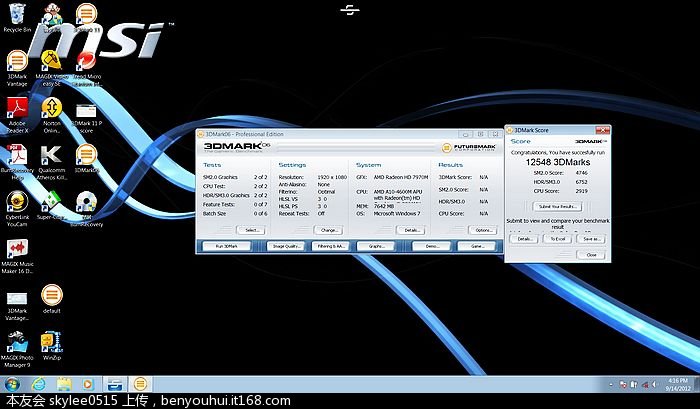700x409 pixels.
Task: Launch Adobe Reader X from desktop
Action: tap(17, 115)
